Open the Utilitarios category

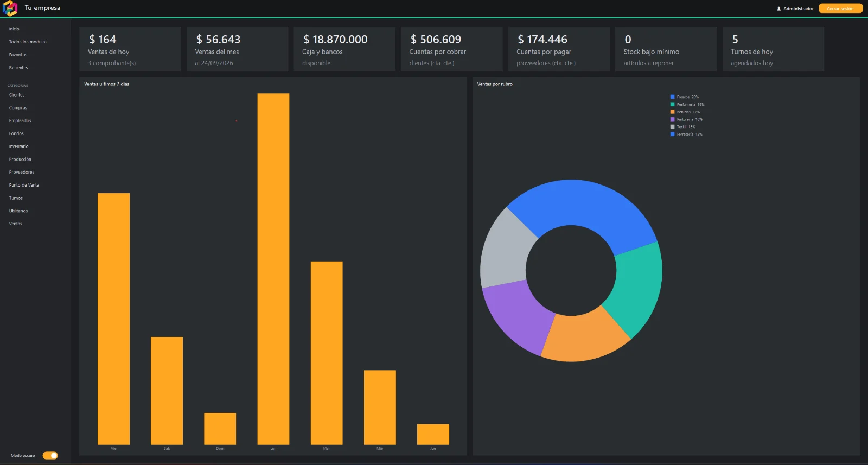[x=18, y=211]
